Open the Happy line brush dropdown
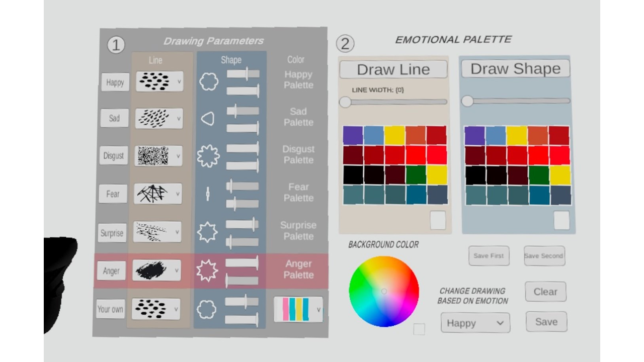Screen dimensions: 644x362 [159, 81]
